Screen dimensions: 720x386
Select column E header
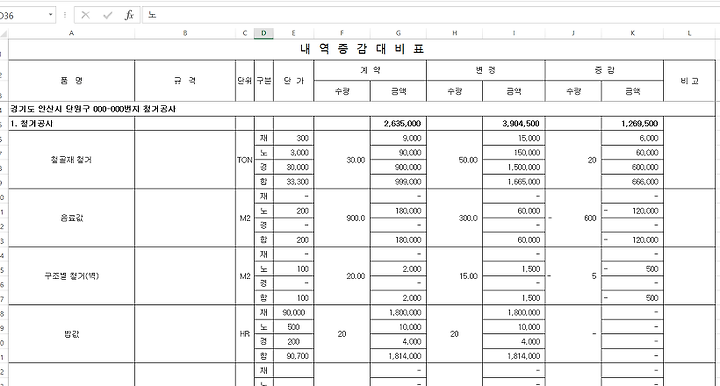pyautogui.click(x=293, y=33)
